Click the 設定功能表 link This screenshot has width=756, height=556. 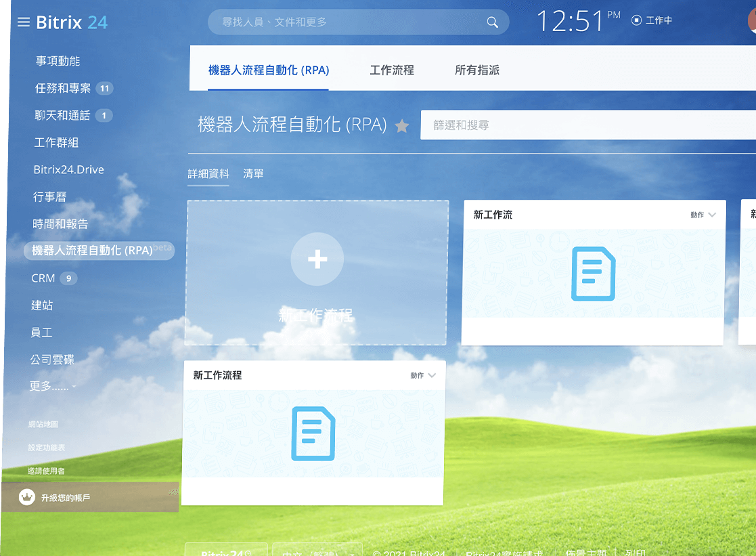46,448
